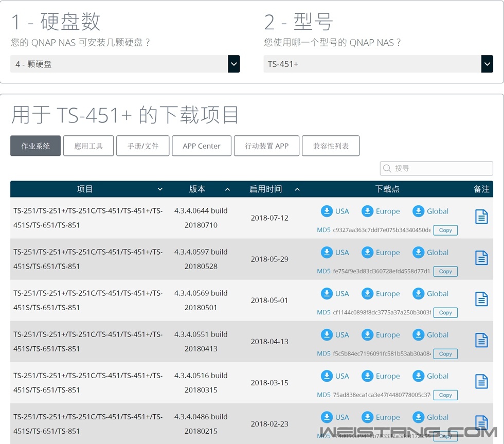Select the date 2018-05-01
This screenshot has width=504, height=444.
click(x=269, y=300)
